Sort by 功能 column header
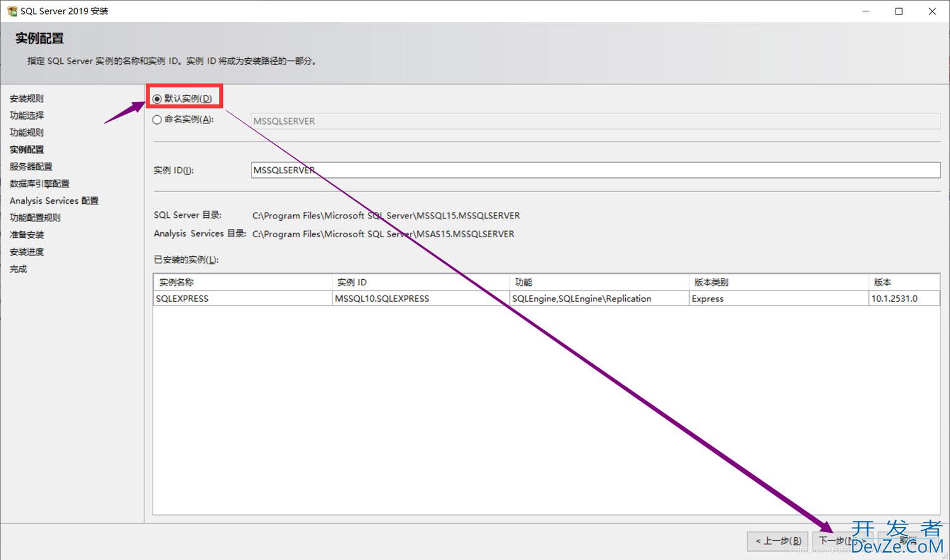Screen dimensions: 950x560 click(600, 282)
